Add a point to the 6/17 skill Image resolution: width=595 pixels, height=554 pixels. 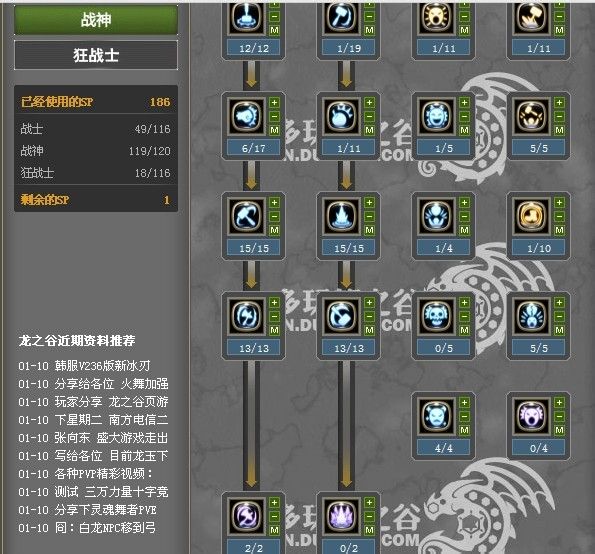coord(274,102)
